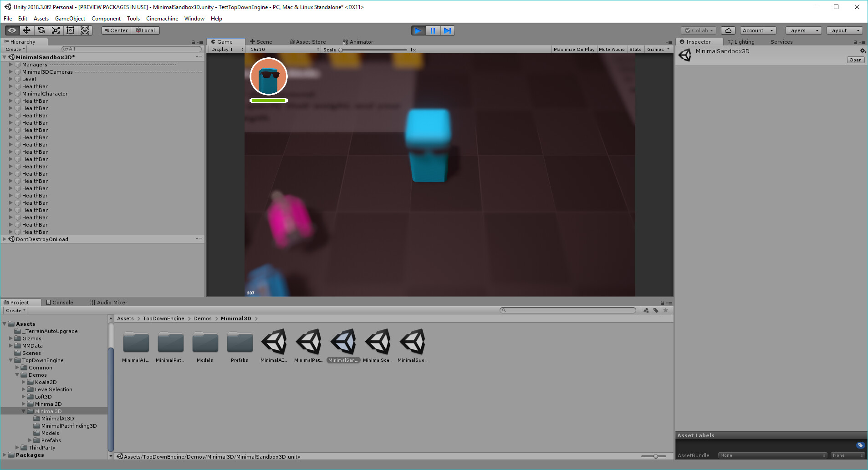Viewport: 868px width, 470px height.
Task: Toggle Mute Audio in Game view
Action: pos(612,49)
